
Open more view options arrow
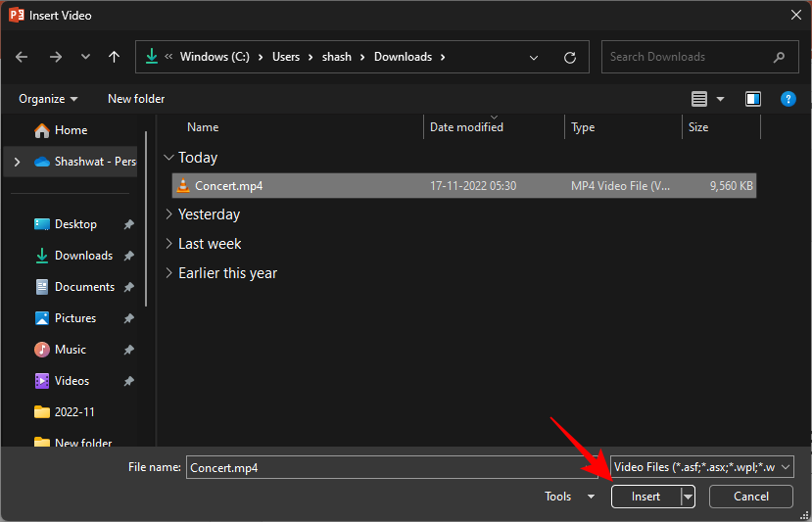pos(720,99)
